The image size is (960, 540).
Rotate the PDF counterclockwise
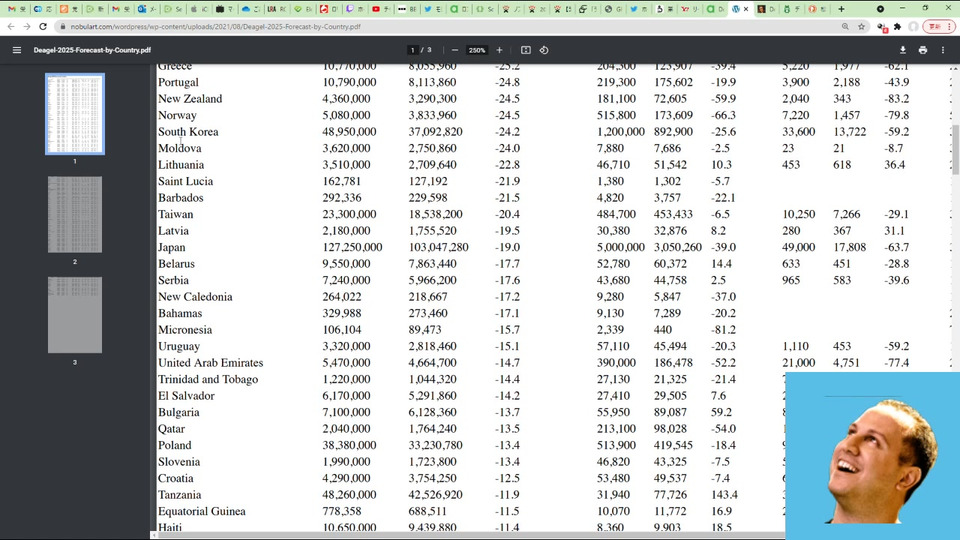click(544, 50)
